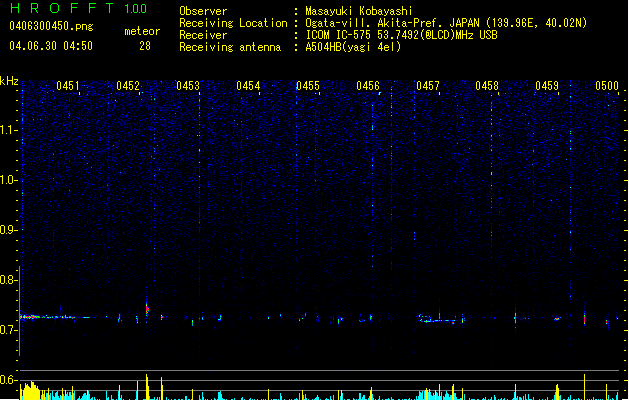Click the 0458 time marker
The image size is (629, 400).
[x=487, y=86]
